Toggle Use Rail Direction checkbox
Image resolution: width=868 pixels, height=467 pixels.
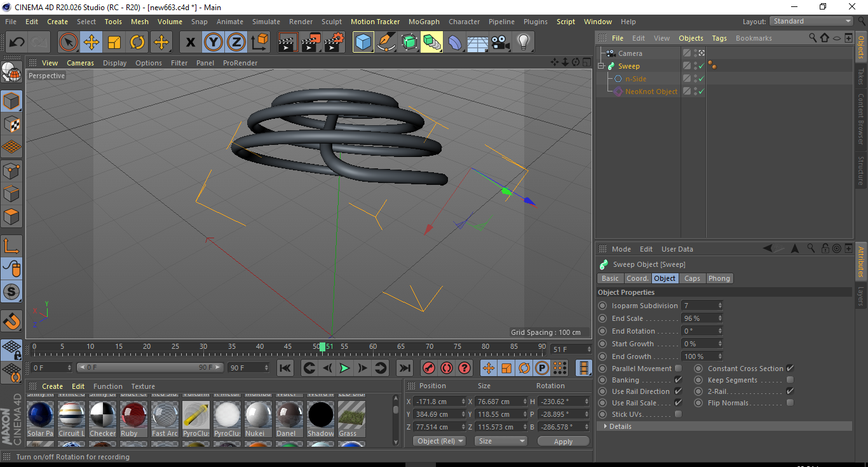point(678,391)
